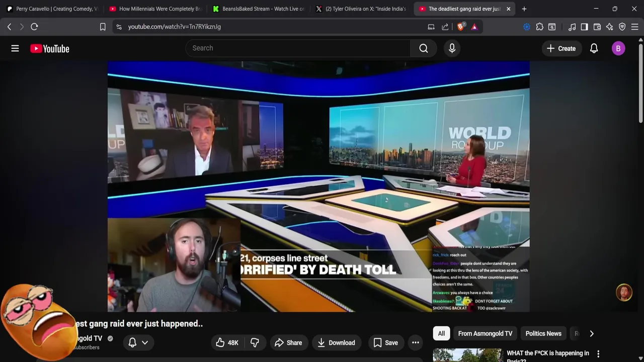The height and width of the screenshot is (362, 644).
Task: Click the verified checkmark beside channel name
Action: click(x=110, y=338)
